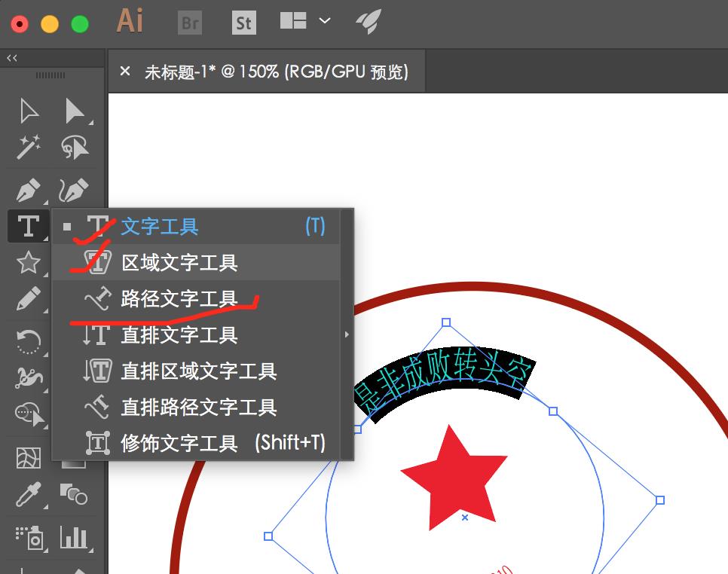Click the Illustrator Ai logo
Viewport: 728px width, 574px height.
[x=130, y=21]
